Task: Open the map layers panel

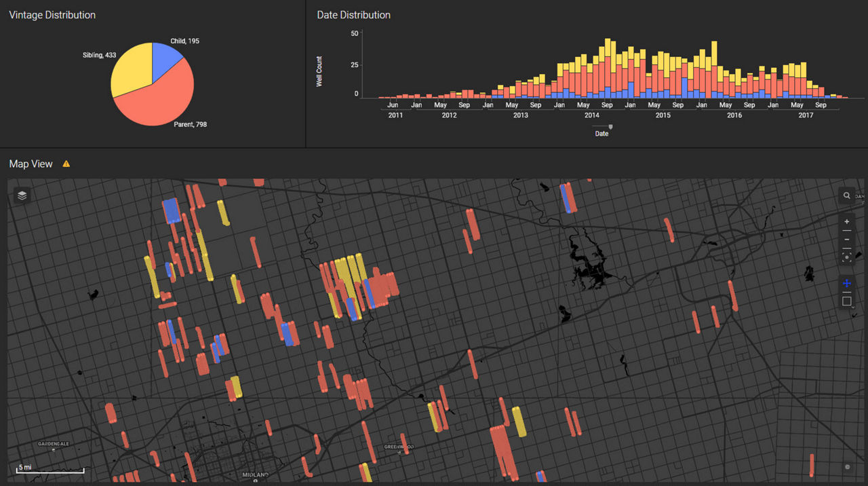Action: (22, 195)
